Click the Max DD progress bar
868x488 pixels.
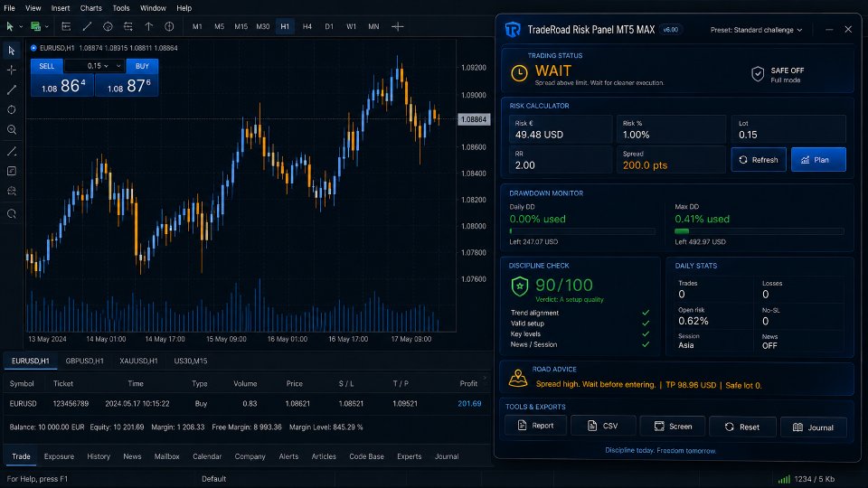pos(759,231)
